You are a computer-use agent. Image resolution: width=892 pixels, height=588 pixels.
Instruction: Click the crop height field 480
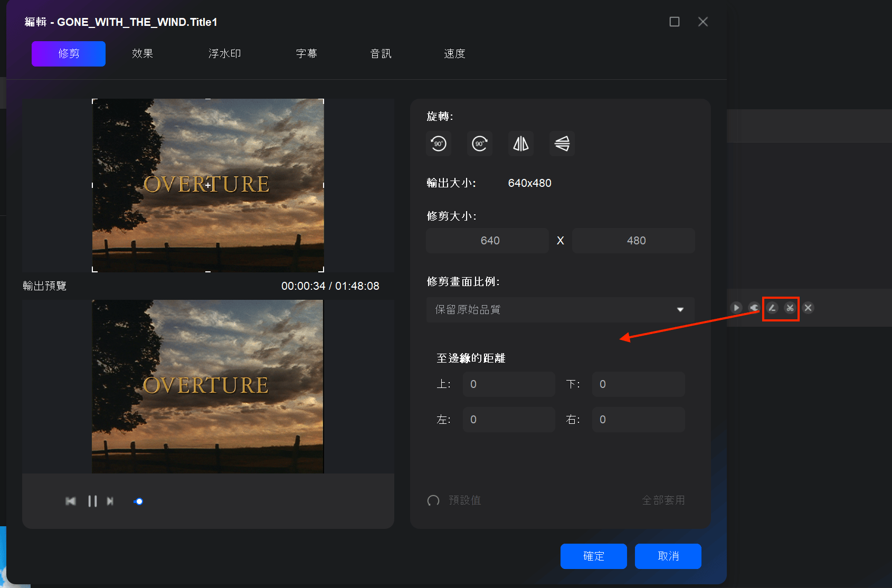point(634,241)
